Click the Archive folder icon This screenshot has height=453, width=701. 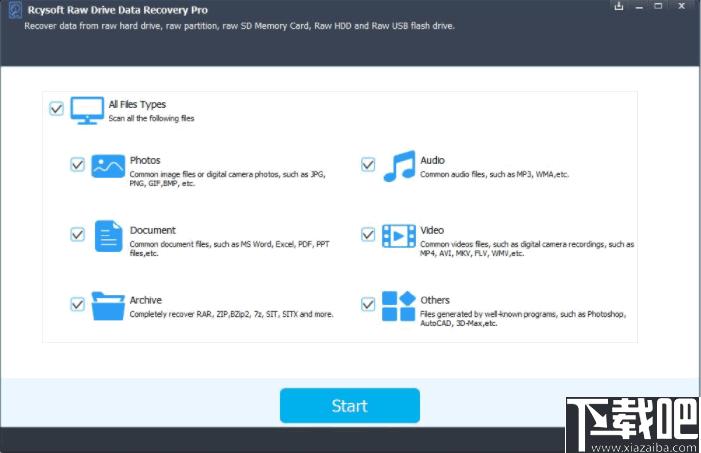108,306
